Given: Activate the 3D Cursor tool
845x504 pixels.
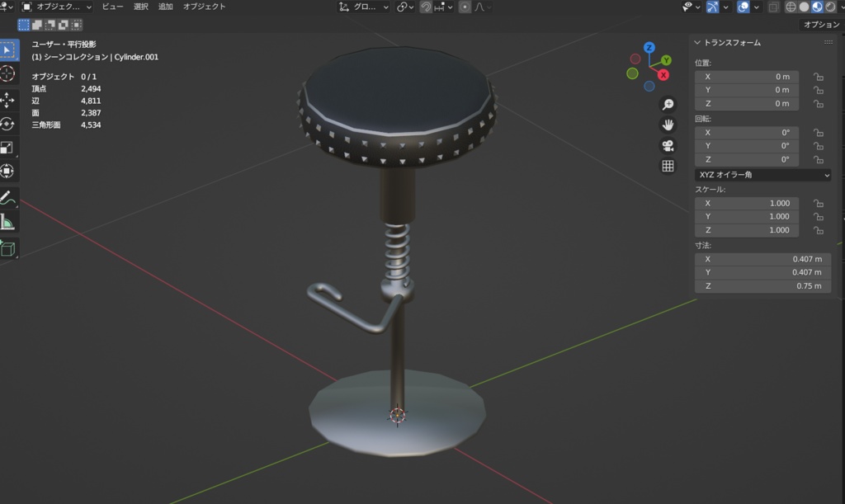Looking at the screenshot, I should [x=8, y=74].
